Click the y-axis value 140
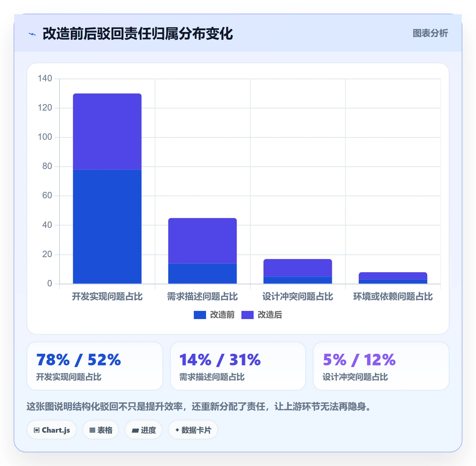The width and height of the screenshot is (476, 466). 45,79
